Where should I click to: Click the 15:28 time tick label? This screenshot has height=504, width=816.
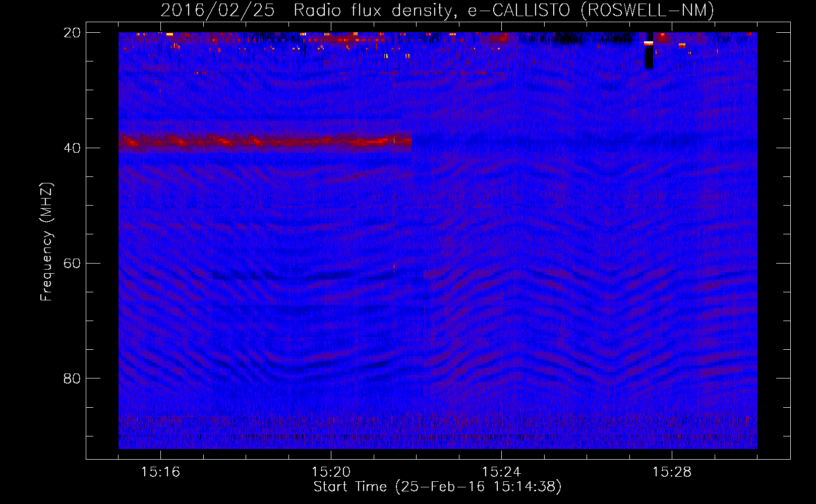click(672, 472)
